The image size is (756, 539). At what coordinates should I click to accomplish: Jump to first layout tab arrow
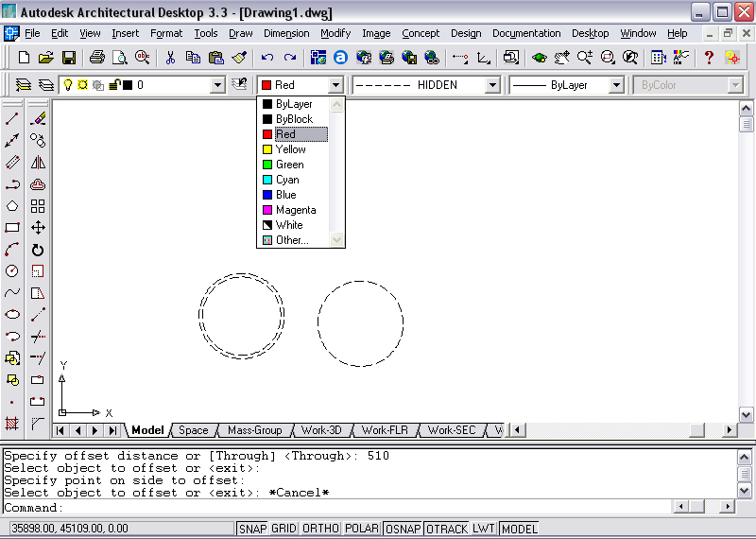pos(60,430)
